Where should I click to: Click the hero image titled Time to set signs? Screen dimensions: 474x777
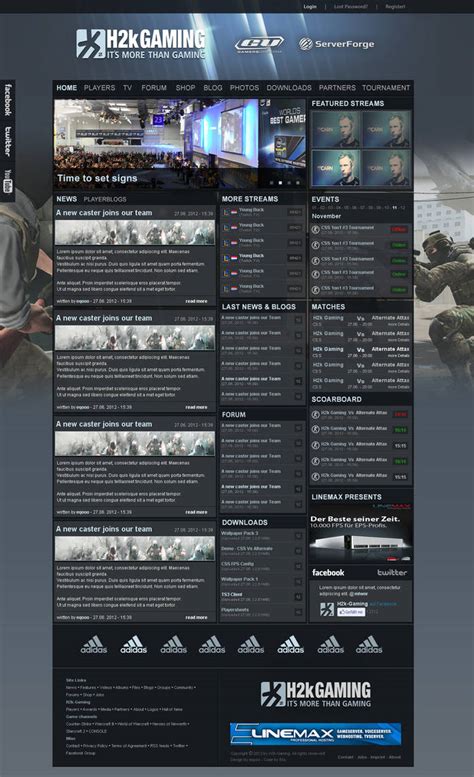[180, 144]
